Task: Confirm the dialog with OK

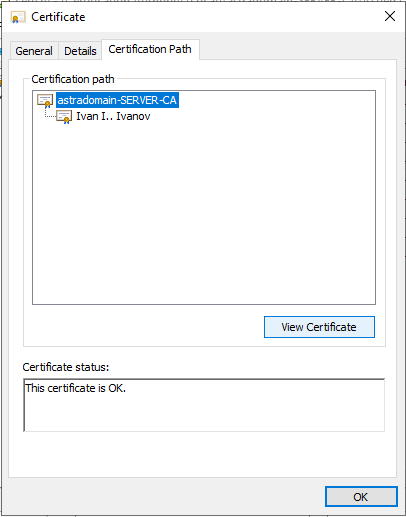Action: tap(361, 497)
